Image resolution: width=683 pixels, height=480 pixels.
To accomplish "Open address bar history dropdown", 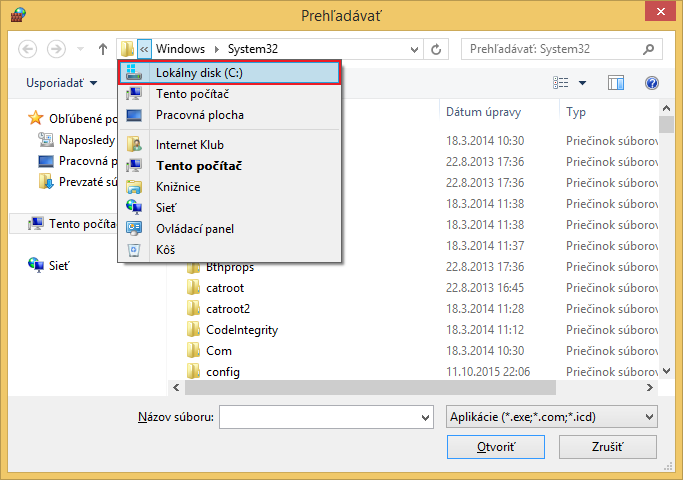I will point(414,49).
